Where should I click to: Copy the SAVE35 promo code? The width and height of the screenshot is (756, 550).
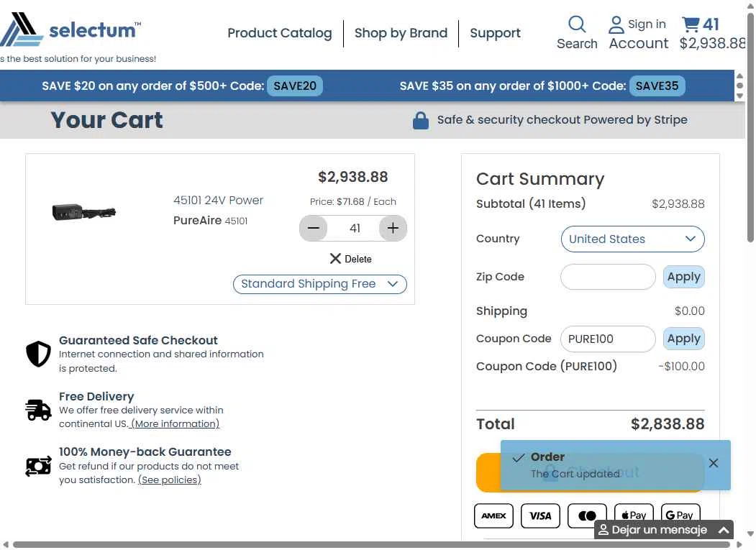(x=657, y=86)
